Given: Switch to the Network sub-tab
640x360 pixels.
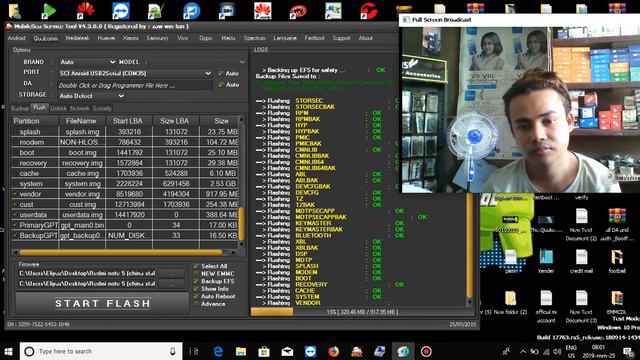Looking at the screenshot, I should 80,108.
